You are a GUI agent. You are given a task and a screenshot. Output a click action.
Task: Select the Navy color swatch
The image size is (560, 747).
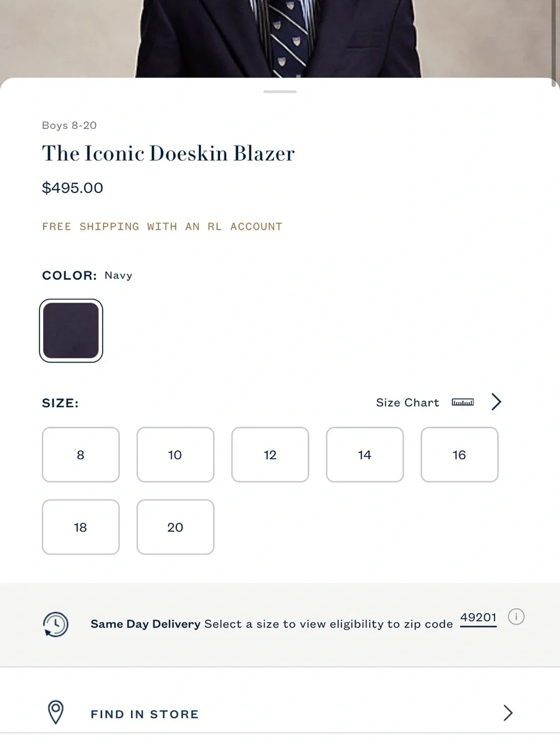point(71,331)
